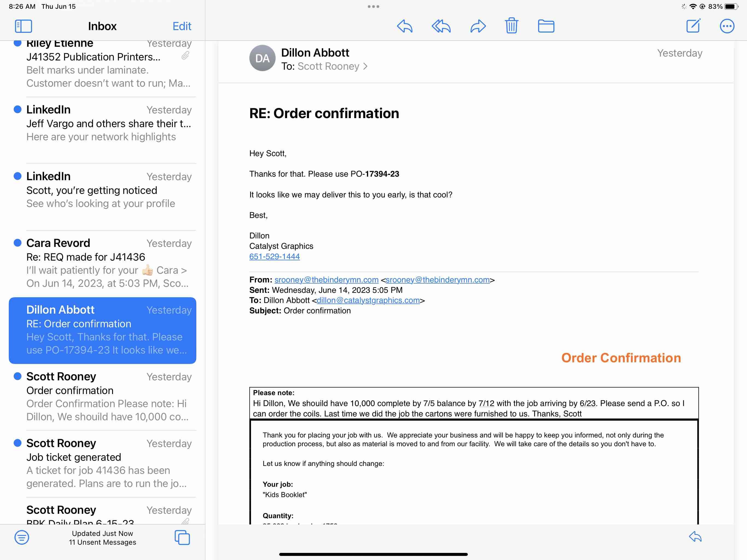This screenshot has height=560, width=747.
Task: Open the More actions ellipsis circle icon
Action: 727,26
